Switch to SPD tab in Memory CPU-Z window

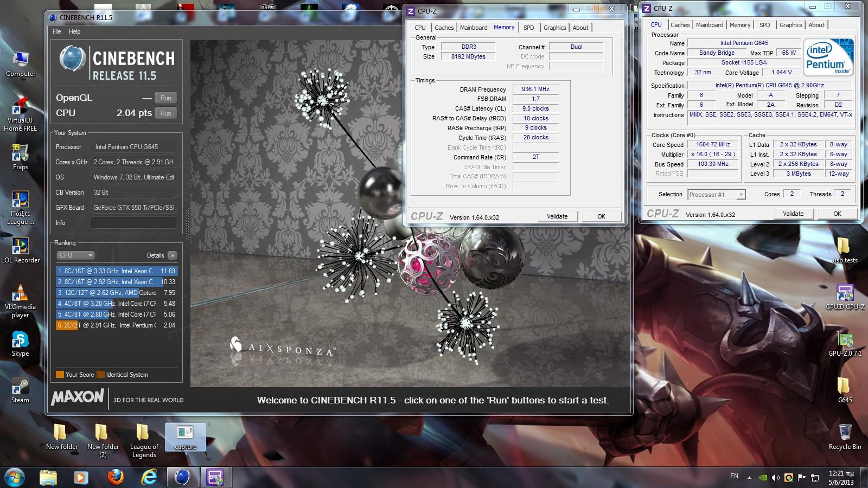[528, 28]
